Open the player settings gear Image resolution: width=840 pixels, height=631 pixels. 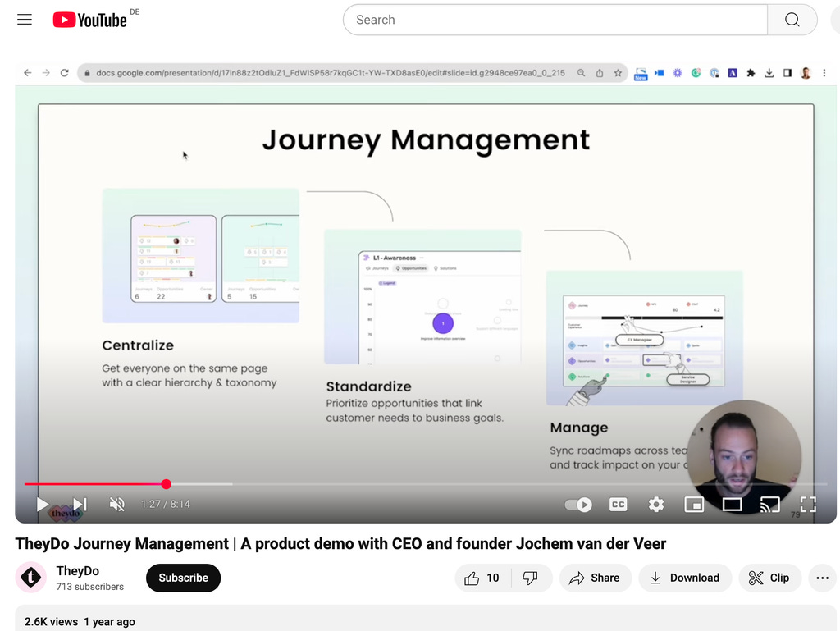(x=655, y=505)
